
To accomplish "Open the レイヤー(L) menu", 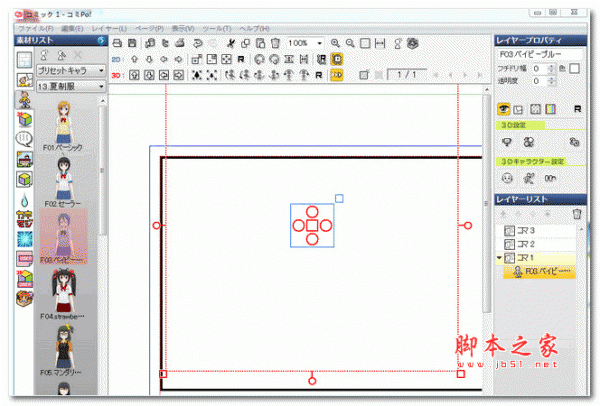I will 108,28.
